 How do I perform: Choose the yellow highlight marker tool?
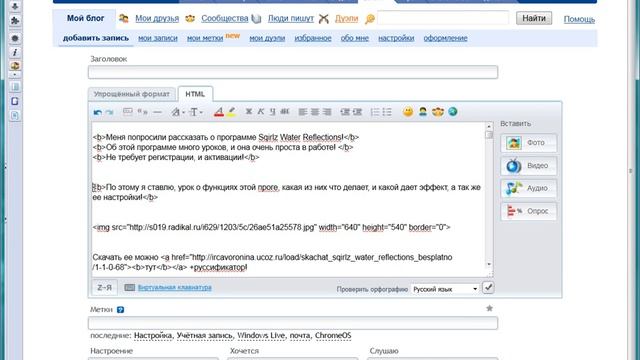(x=231, y=112)
